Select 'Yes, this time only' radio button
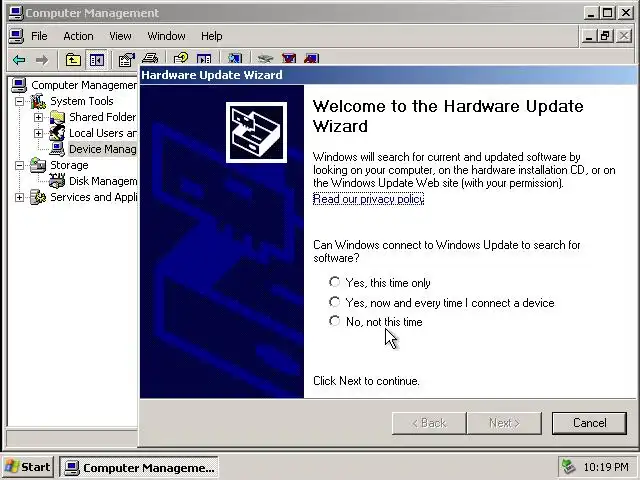 pos(334,282)
